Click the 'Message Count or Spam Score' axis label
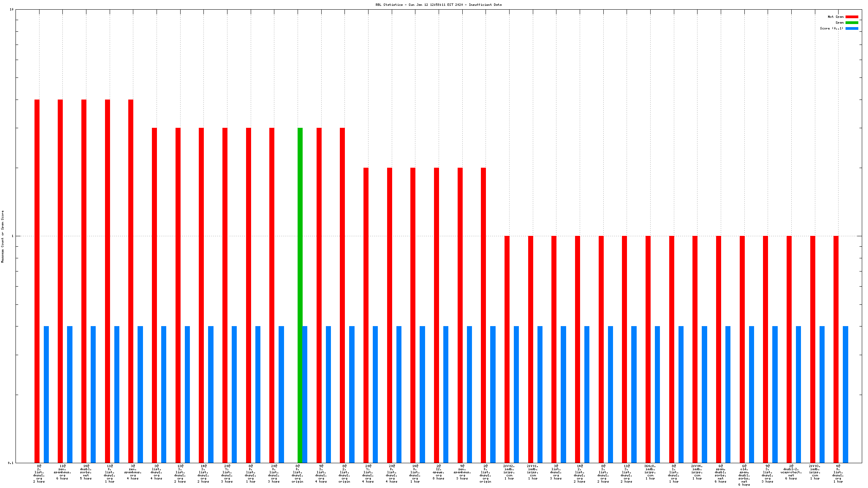This screenshot has height=488, width=868. click(x=3, y=237)
